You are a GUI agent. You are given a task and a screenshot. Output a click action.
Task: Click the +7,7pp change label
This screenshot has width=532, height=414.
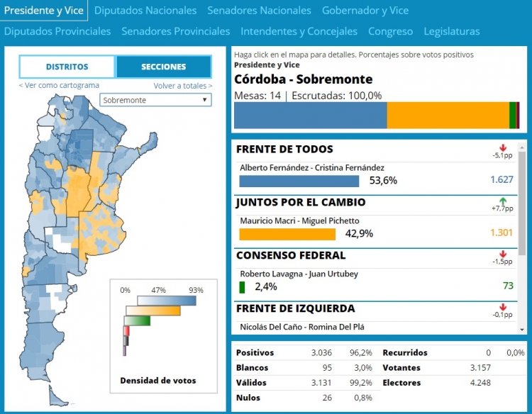click(x=502, y=208)
